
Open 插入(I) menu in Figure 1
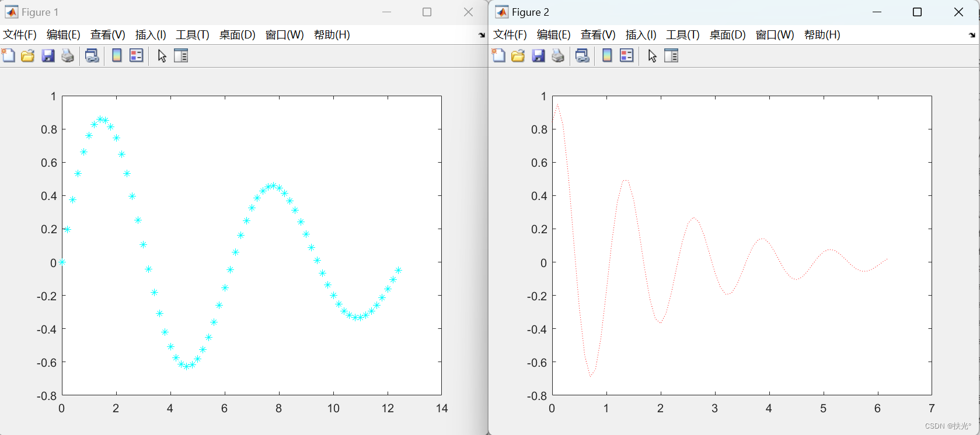point(151,34)
